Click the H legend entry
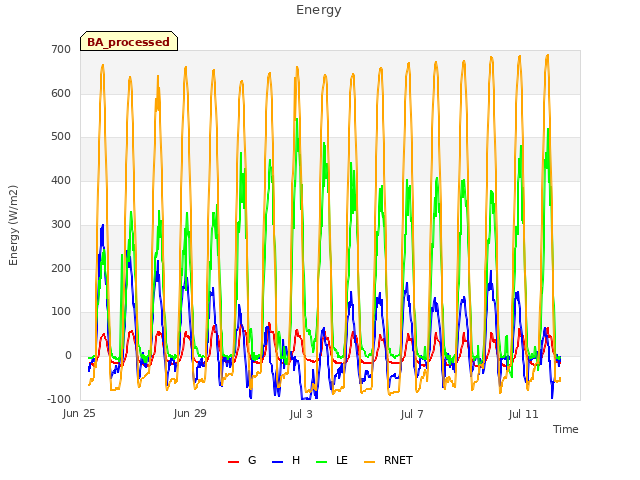 pyautogui.click(x=286, y=460)
